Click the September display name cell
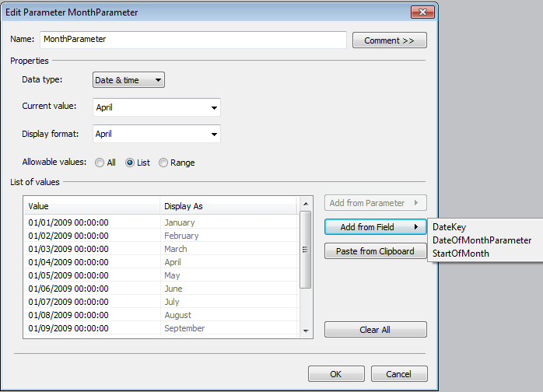 (x=229, y=328)
